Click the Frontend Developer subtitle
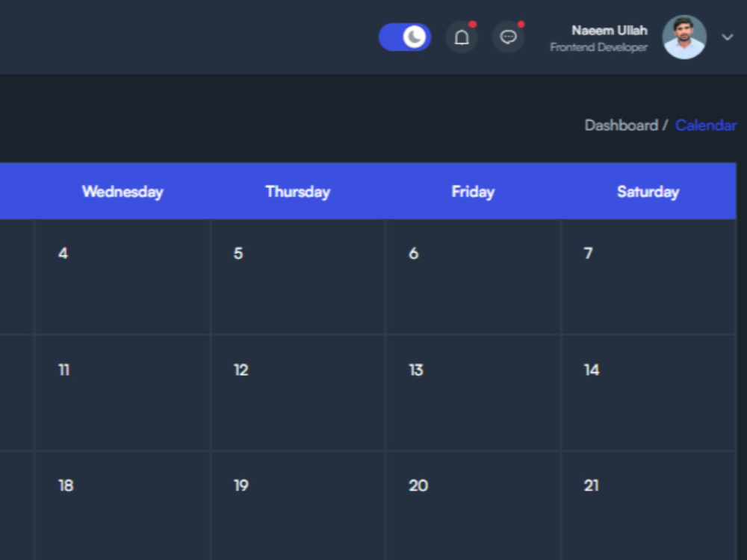This screenshot has width=747, height=560. (x=599, y=47)
